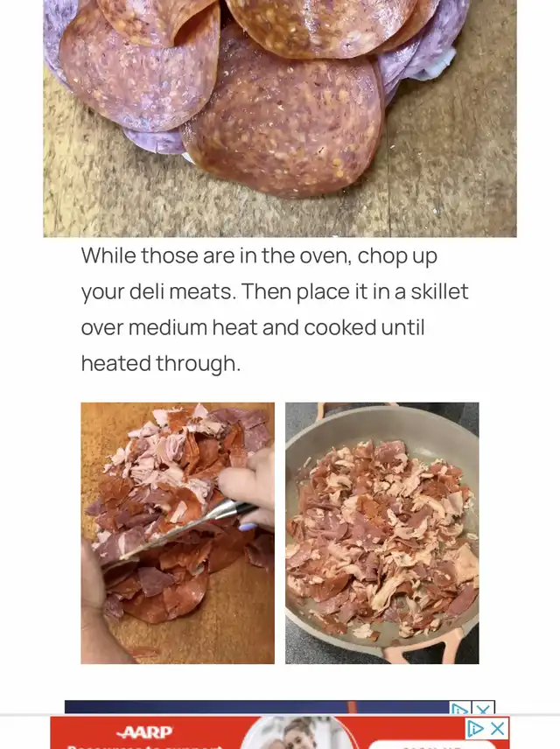
Task: Tap the dark blue inline ad banner
Action: coord(258,708)
